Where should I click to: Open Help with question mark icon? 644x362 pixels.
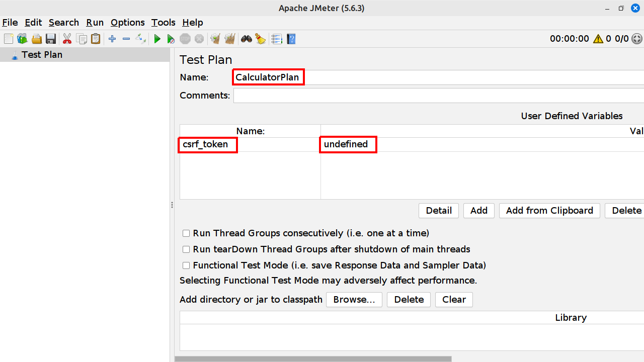point(291,39)
